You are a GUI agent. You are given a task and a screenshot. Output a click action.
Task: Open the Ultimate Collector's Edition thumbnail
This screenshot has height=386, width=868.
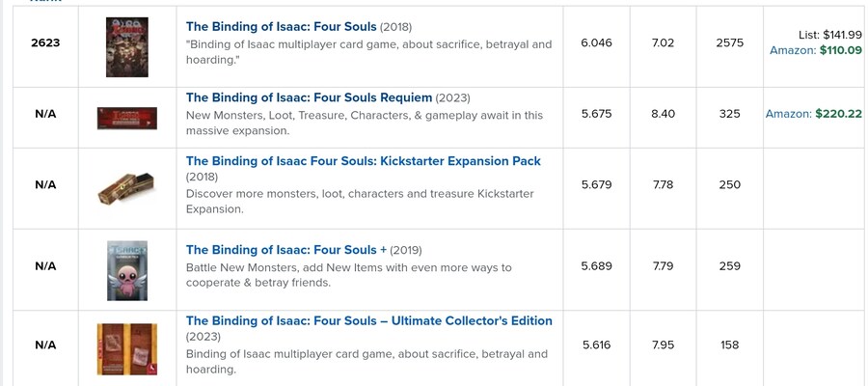pyautogui.click(x=126, y=347)
